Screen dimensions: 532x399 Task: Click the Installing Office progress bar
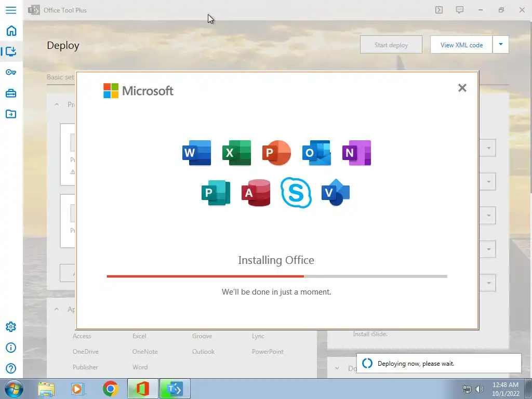[277, 276]
